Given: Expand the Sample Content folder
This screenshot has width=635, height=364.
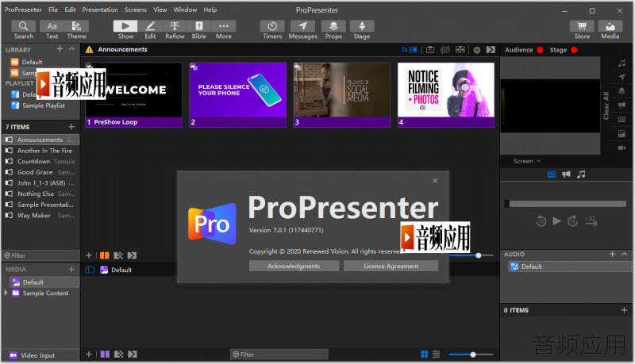Looking at the screenshot, I should point(6,293).
